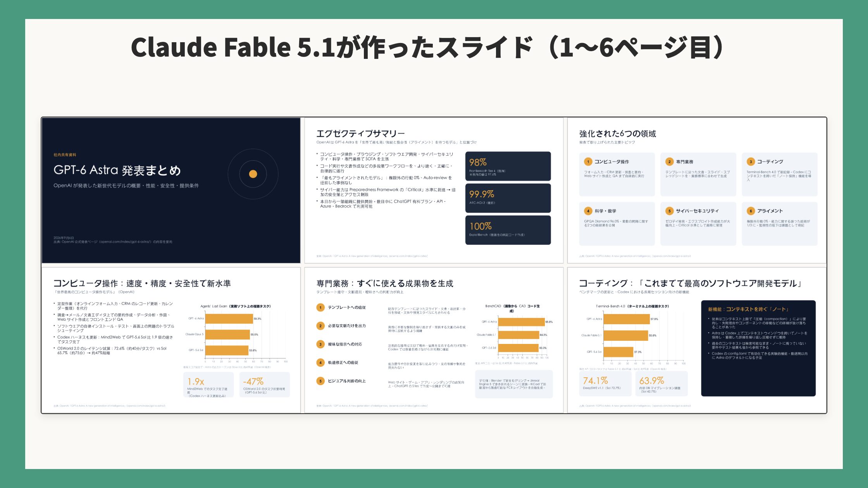
Task: Click badge number 5 beside "サイバーセキュリティ"
Action: coord(670,211)
